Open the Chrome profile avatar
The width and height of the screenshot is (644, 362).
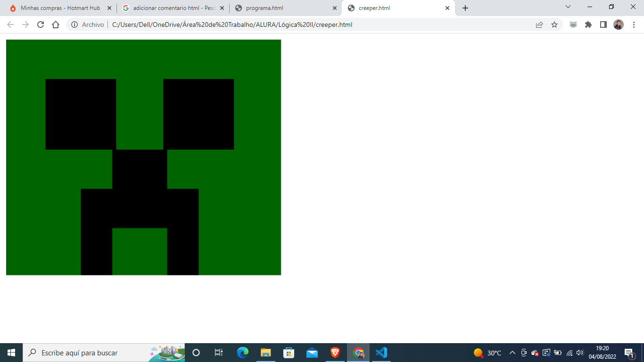click(x=619, y=25)
